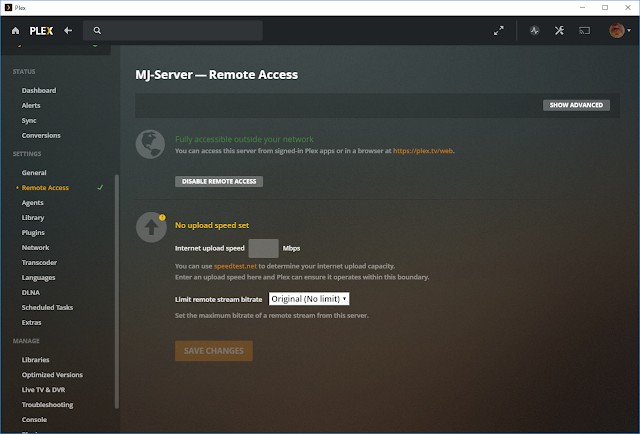Screen dimensions: 640x434
Task: Open Limit remote stream bitrate dropdown
Action: [309, 299]
